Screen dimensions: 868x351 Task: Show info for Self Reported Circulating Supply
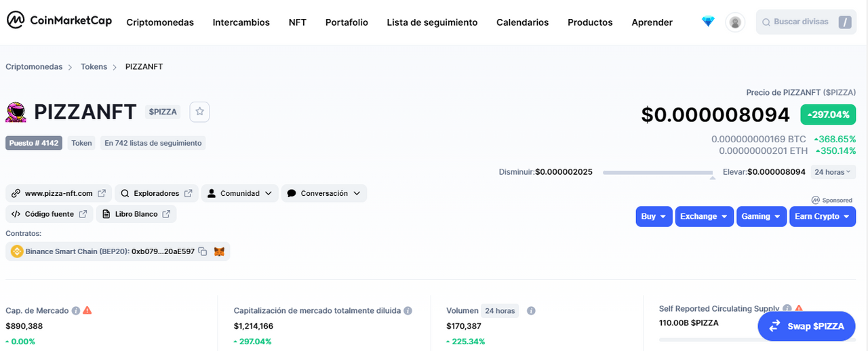tap(787, 308)
